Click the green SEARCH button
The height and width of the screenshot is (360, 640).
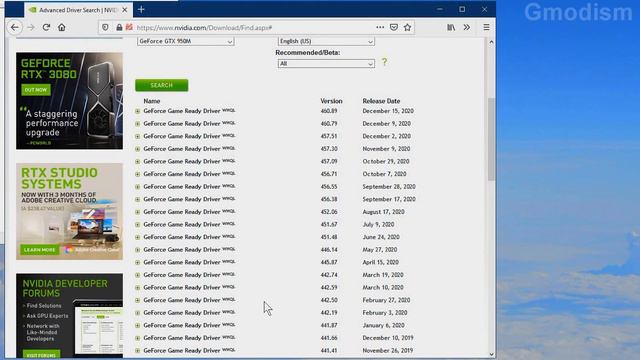pyautogui.click(x=162, y=85)
